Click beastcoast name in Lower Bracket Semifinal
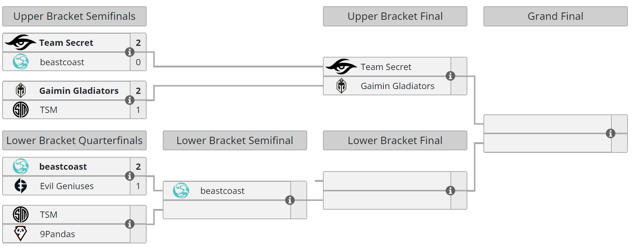Image resolution: width=644 pixels, height=250 pixels. [222, 191]
